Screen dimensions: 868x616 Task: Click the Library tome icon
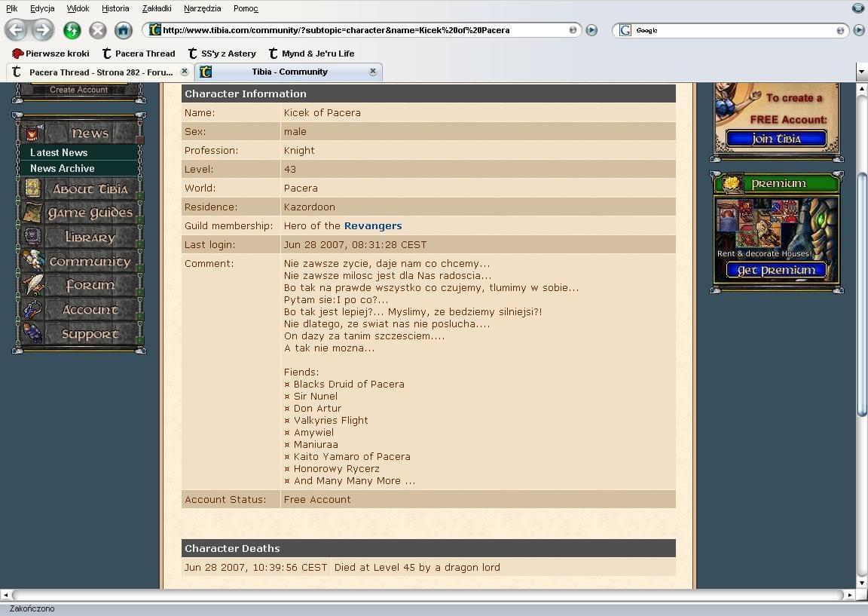point(32,237)
